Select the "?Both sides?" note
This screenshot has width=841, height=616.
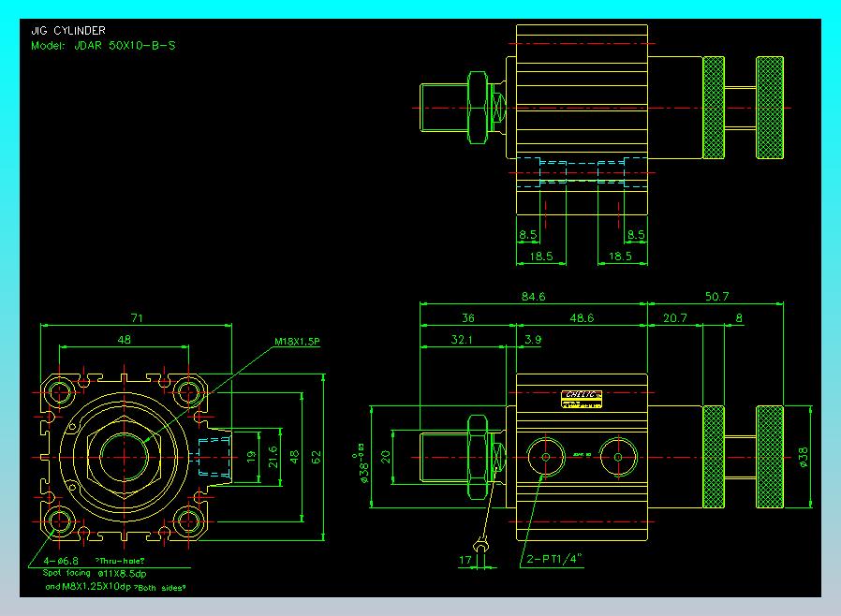click(x=159, y=588)
